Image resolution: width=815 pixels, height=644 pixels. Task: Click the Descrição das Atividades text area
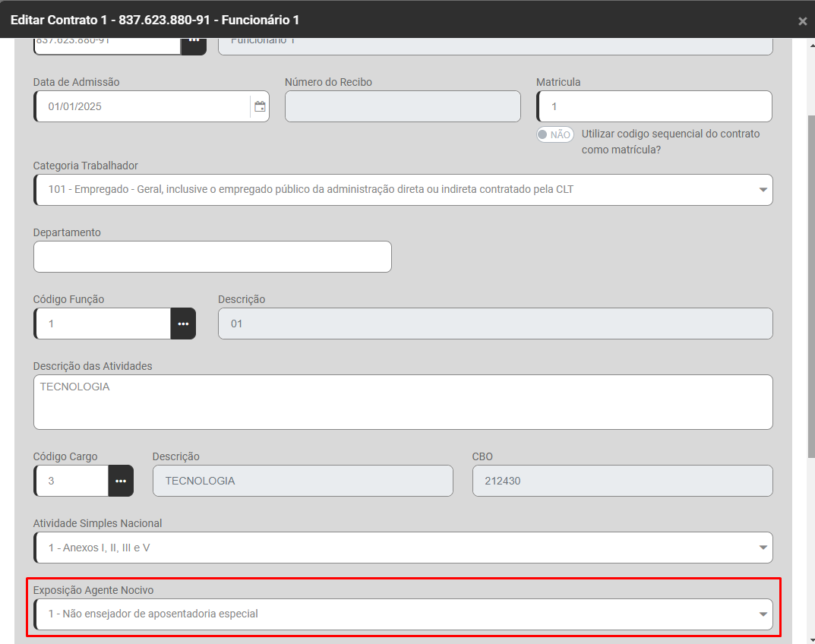click(403, 402)
